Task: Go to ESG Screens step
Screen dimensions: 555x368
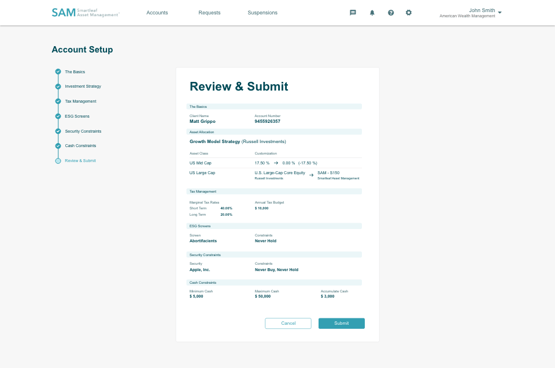Action: [77, 116]
